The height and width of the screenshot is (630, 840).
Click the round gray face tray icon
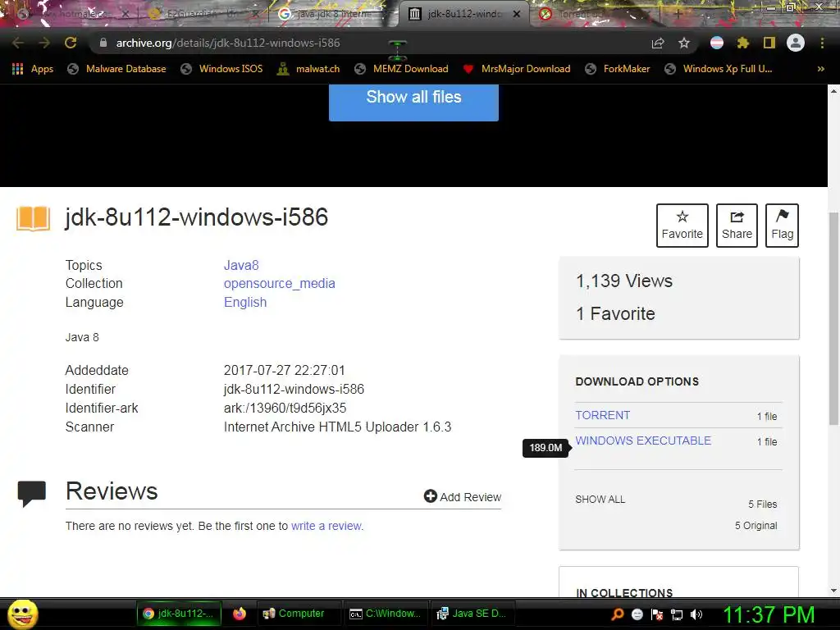[637, 614]
